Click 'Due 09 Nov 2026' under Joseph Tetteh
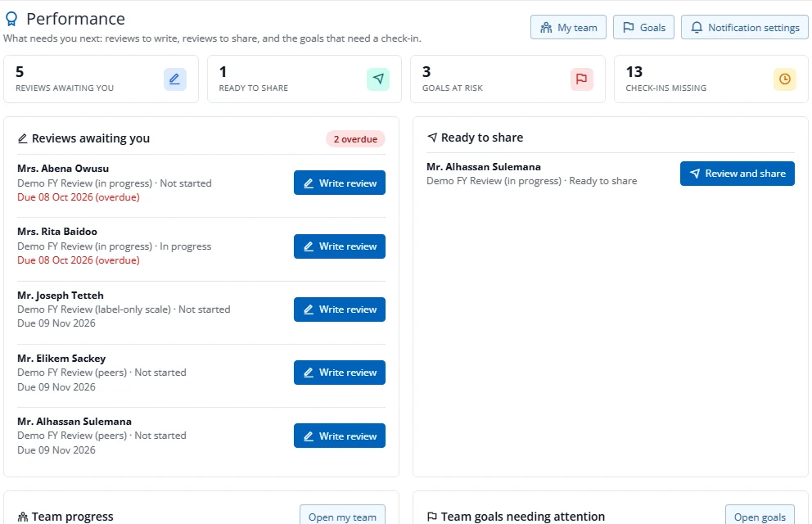The width and height of the screenshot is (812, 524). pos(56,323)
